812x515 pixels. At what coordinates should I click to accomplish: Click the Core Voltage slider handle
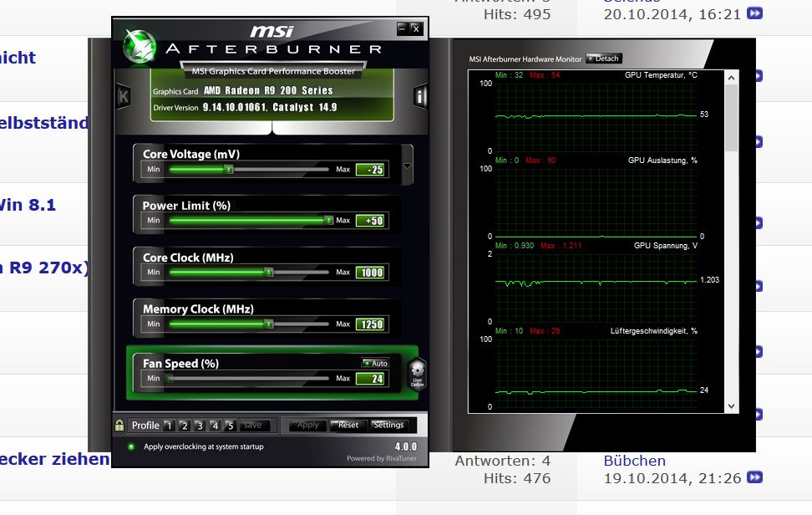pyautogui.click(x=228, y=170)
